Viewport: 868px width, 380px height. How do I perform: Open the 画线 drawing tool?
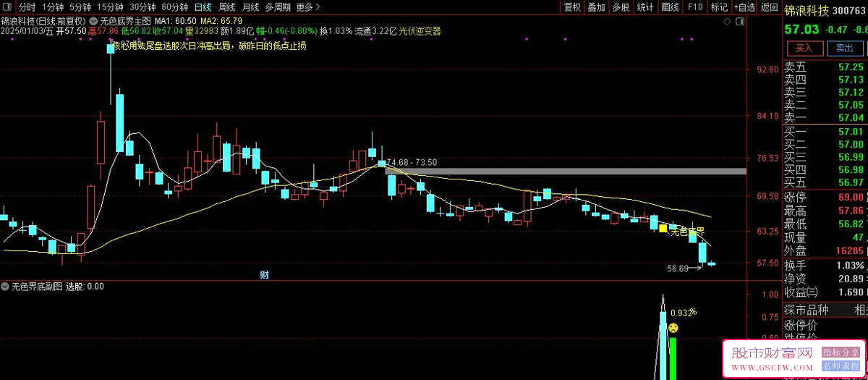click(670, 7)
